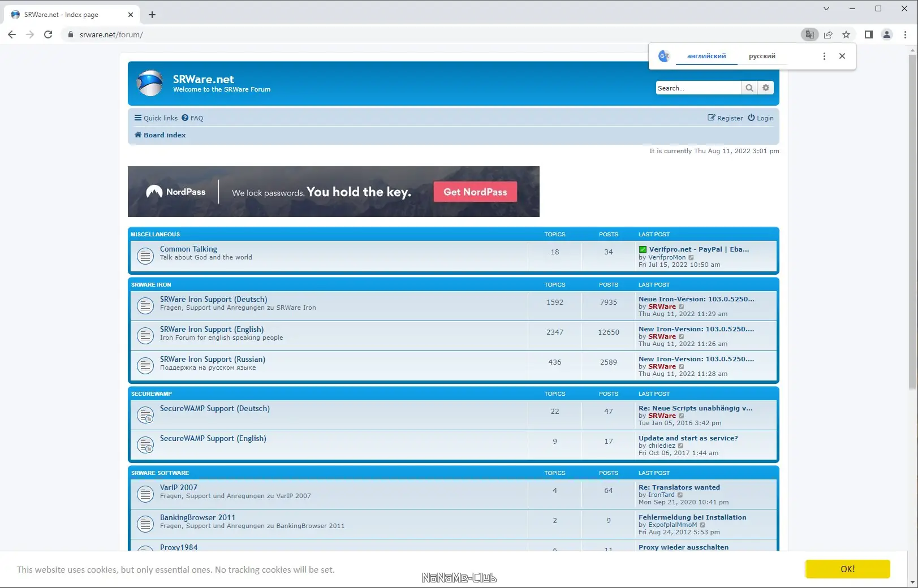Viewport: 918px width, 588px height.
Task: Open Re: Translators wanted last post
Action: tap(679, 487)
